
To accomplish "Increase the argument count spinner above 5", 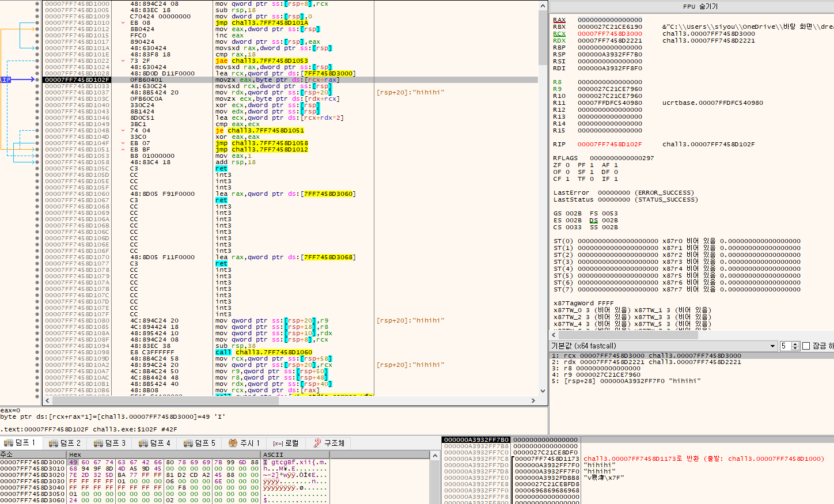I will click(x=796, y=344).
